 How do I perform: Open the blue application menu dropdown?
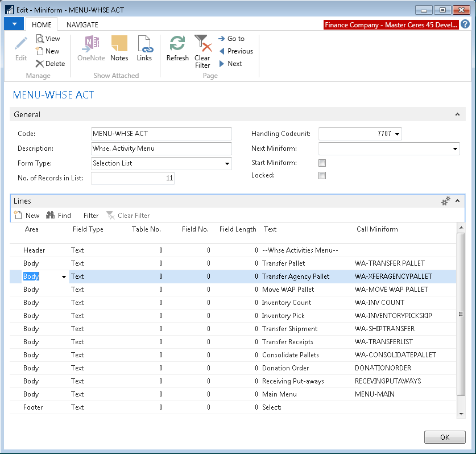pyautogui.click(x=14, y=24)
